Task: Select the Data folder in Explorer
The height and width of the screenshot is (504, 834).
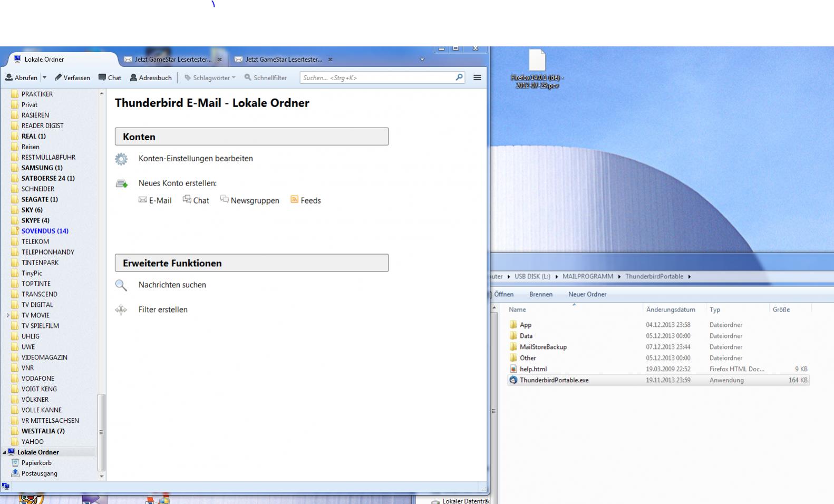Action: (526, 336)
